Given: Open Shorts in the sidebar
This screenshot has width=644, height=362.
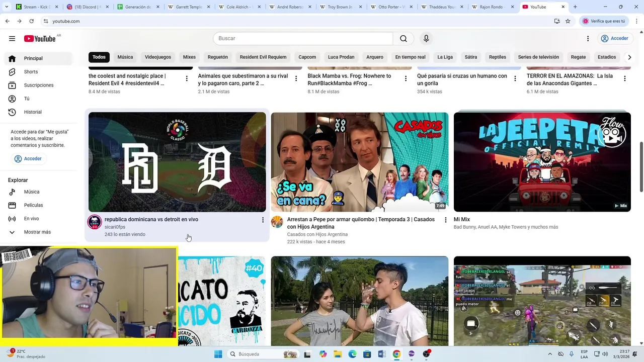Looking at the screenshot, I should point(39,72).
